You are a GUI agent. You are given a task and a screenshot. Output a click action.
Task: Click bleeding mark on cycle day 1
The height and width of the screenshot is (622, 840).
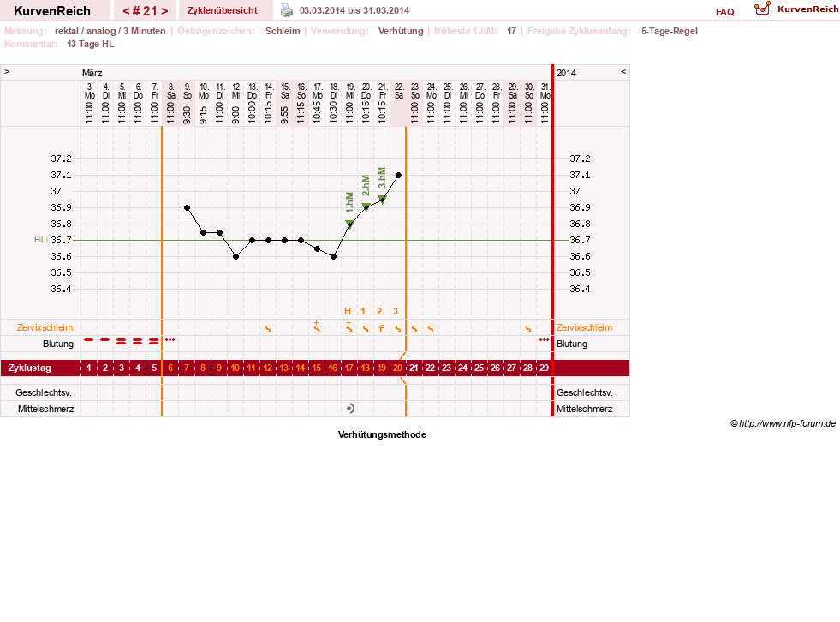point(89,340)
